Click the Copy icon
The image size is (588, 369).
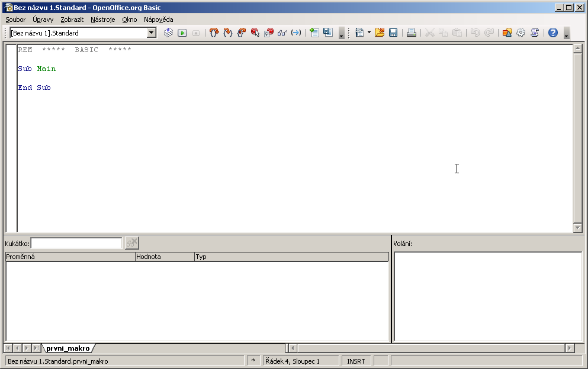click(x=444, y=33)
